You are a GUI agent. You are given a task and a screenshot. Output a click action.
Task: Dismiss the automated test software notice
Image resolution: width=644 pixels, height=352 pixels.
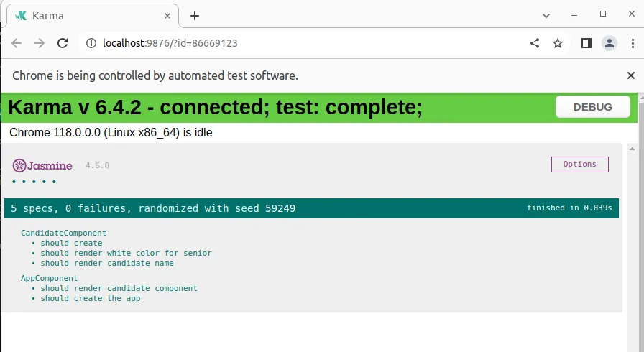(631, 75)
